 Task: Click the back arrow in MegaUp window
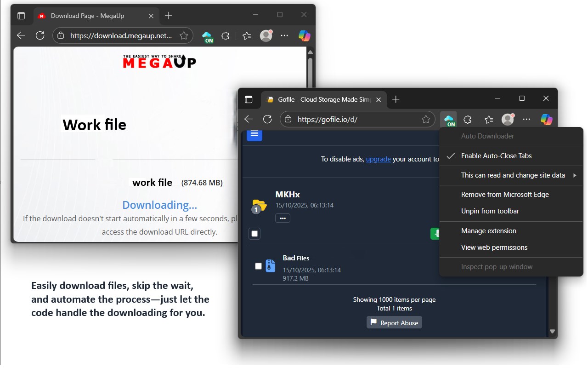[x=21, y=35]
